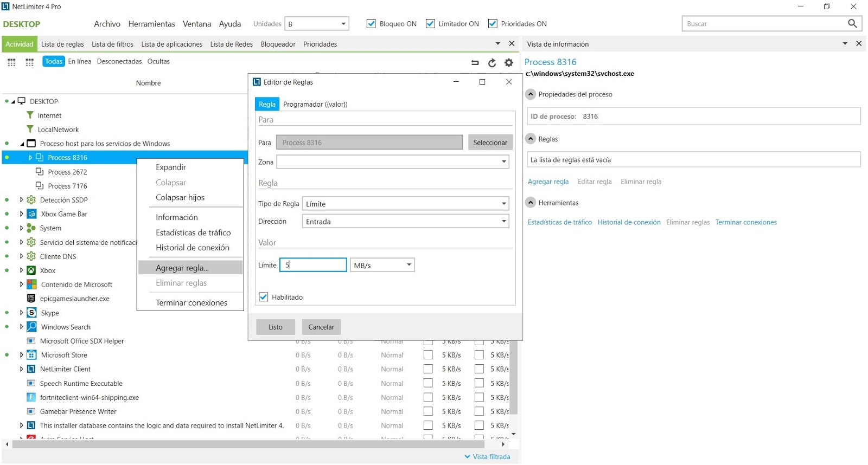This screenshot has height=465, width=868.
Task: Toggle the Limitador ON checkbox
Action: click(x=430, y=23)
